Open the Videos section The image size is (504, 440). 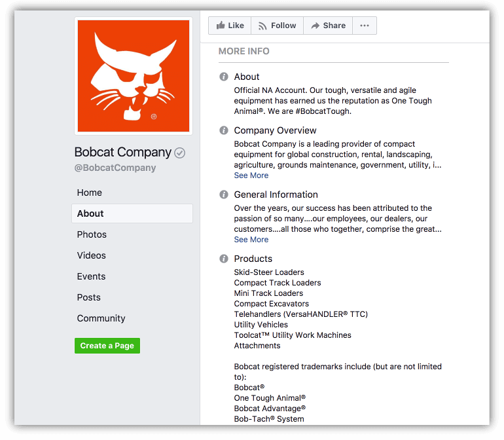(92, 255)
